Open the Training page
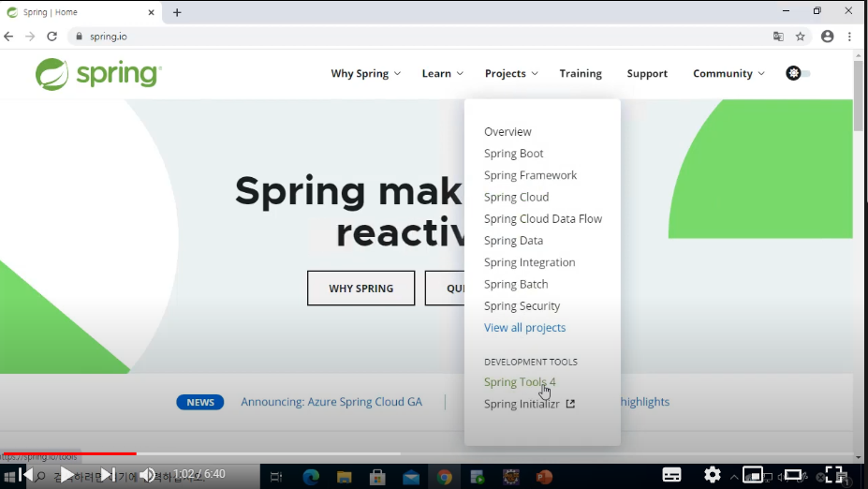The height and width of the screenshot is (489, 868). point(581,73)
